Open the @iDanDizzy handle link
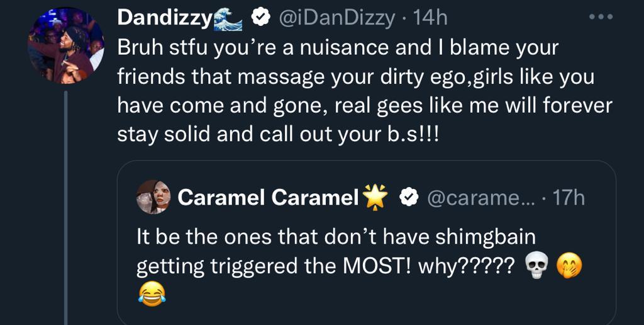The width and height of the screenshot is (644, 325). 336,18
